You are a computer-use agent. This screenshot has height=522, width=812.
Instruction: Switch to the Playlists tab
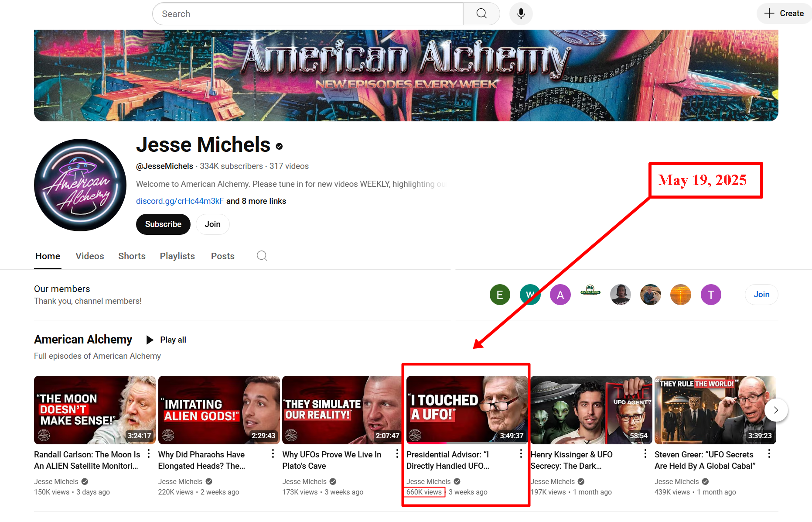coord(177,256)
